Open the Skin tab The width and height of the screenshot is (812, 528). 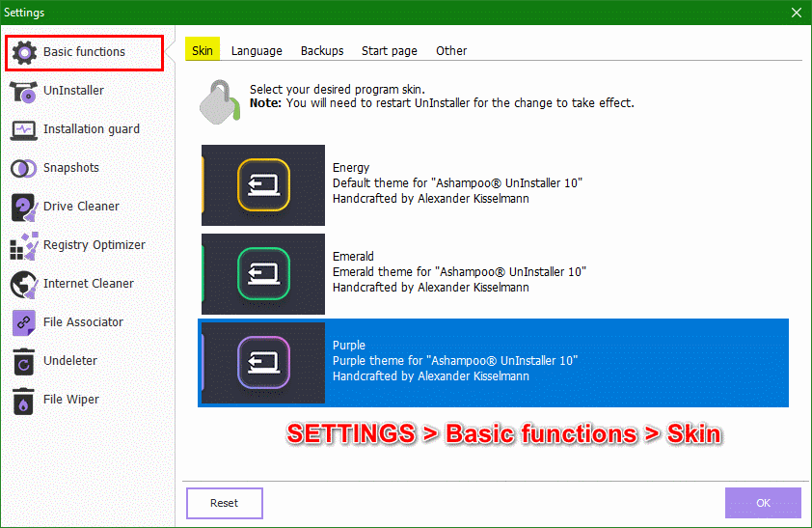(x=203, y=50)
